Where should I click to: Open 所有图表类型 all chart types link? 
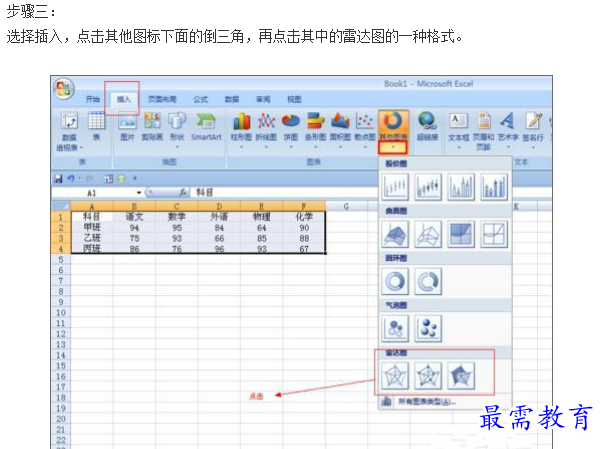pyautogui.click(x=427, y=401)
